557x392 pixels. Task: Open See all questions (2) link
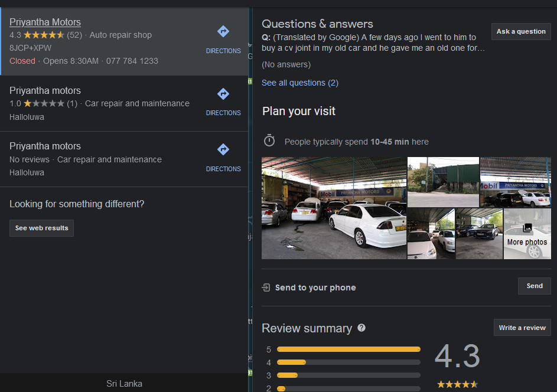click(x=300, y=83)
